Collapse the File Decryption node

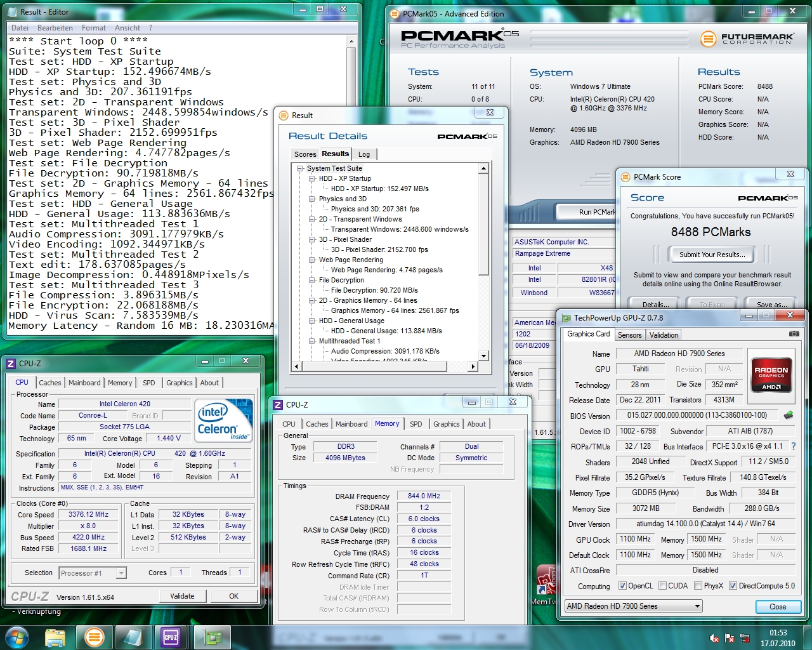312,280
